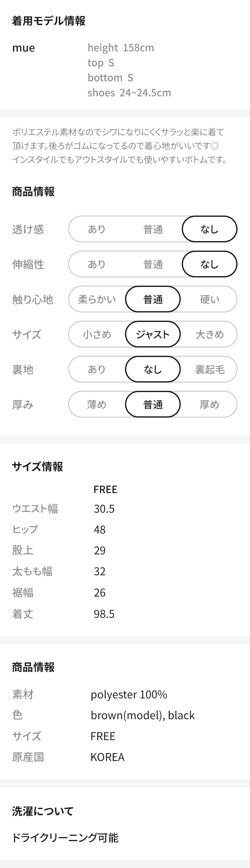Click the 'FREE' size column header

(105, 489)
